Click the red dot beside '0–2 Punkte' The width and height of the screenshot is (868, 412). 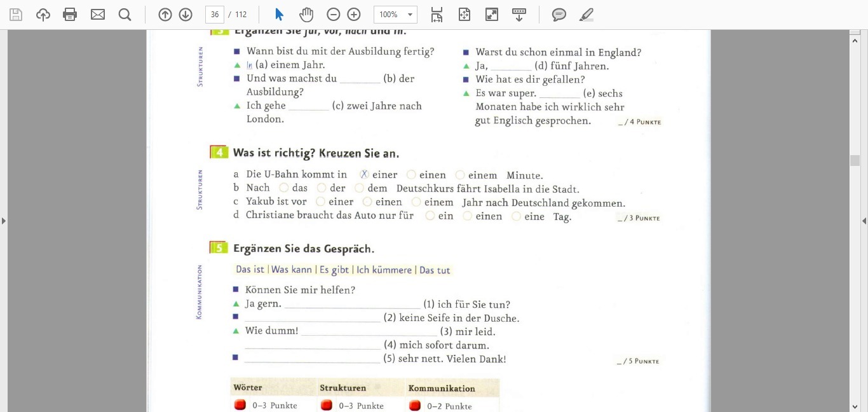[x=415, y=405]
